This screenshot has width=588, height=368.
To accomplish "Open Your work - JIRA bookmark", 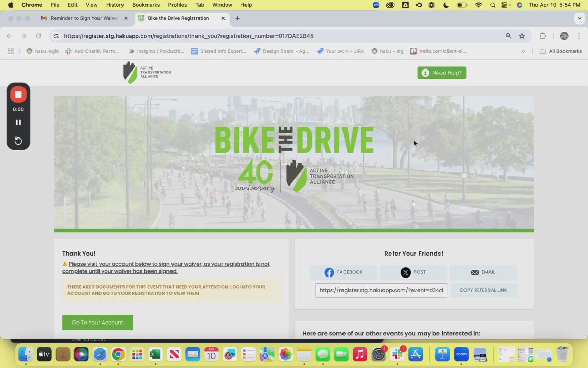I will click(340, 51).
